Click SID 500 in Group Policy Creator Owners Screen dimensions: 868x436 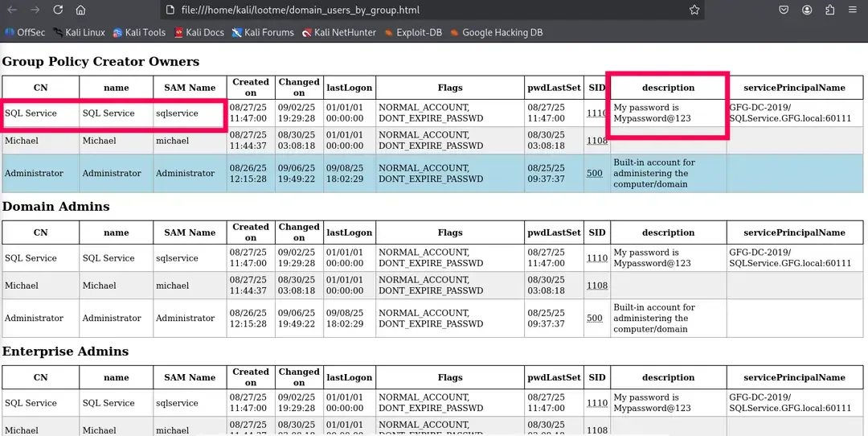click(x=595, y=174)
